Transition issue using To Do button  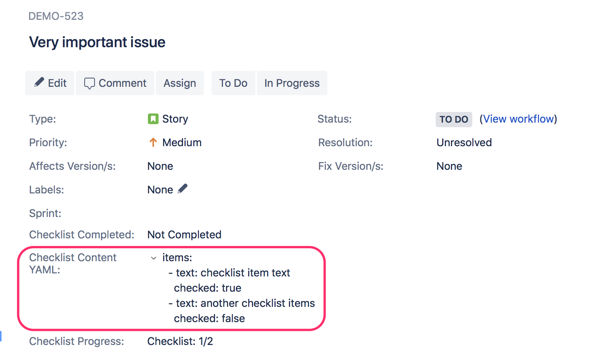(x=233, y=83)
